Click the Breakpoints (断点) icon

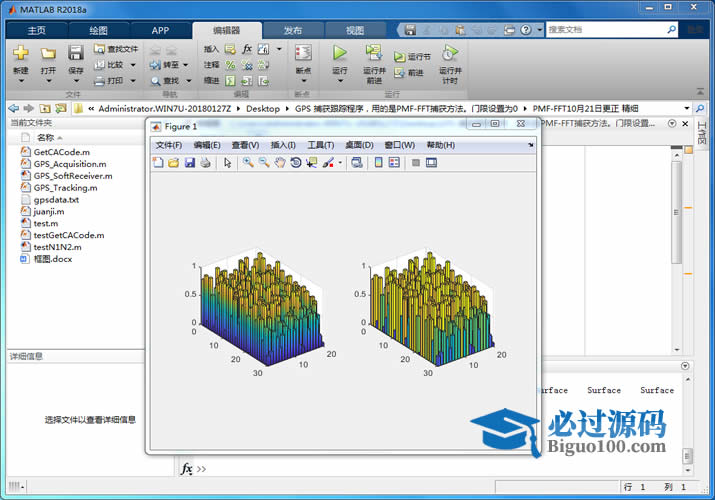click(x=303, y=53)
